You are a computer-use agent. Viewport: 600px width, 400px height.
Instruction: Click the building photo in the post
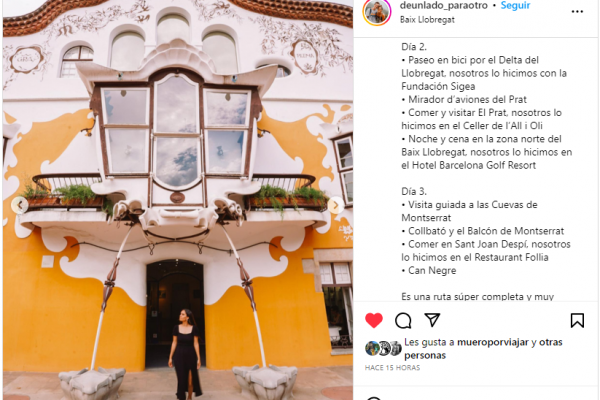coord(178,200)
